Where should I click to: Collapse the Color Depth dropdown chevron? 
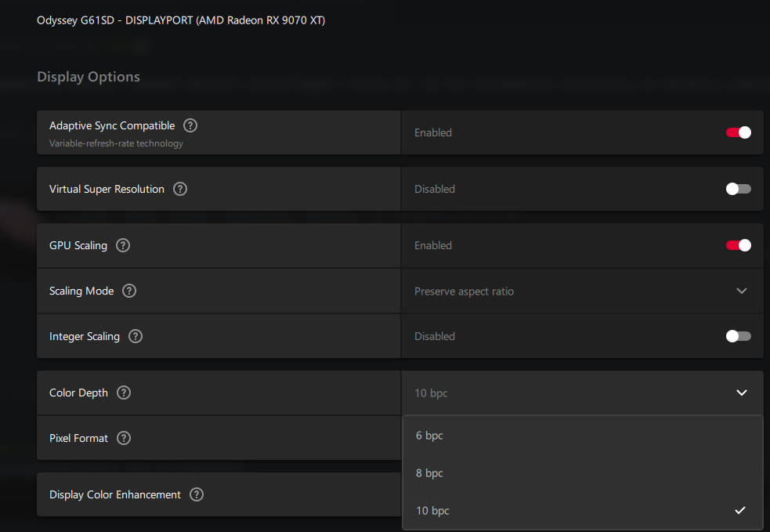(x=742, y=393)
